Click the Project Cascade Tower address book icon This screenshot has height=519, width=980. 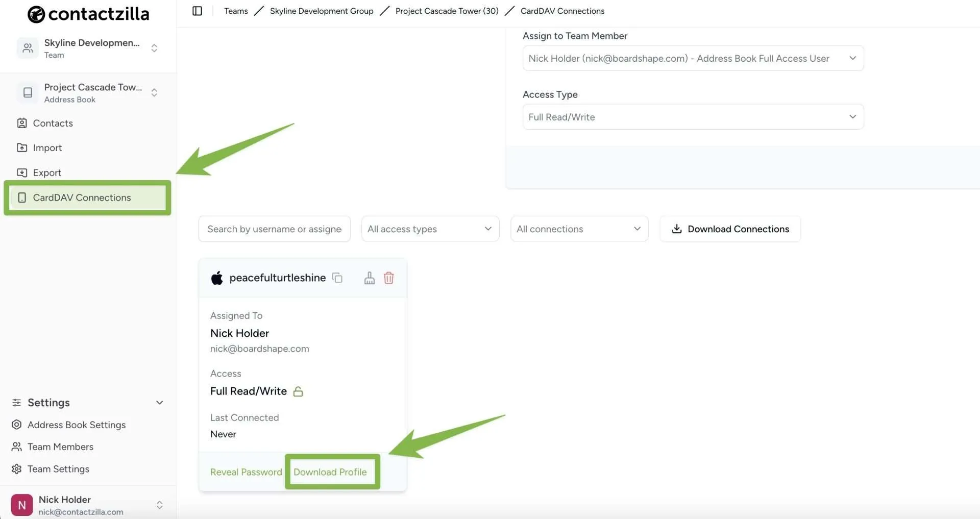(x=28, y=92)
